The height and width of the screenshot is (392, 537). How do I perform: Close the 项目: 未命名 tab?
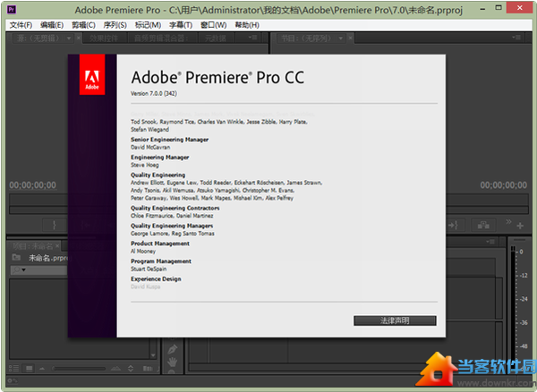click(x=57, y=246)
